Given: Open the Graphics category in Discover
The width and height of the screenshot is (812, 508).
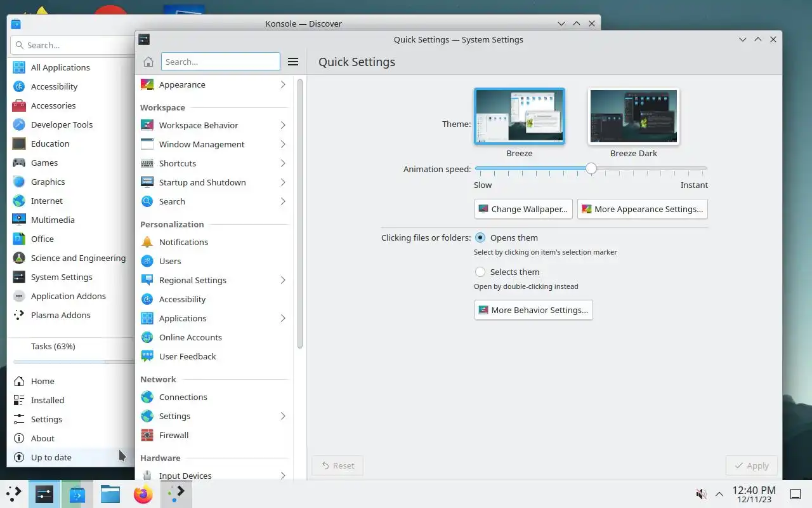Looking at the screenshot, I should (x=71, y=182).
